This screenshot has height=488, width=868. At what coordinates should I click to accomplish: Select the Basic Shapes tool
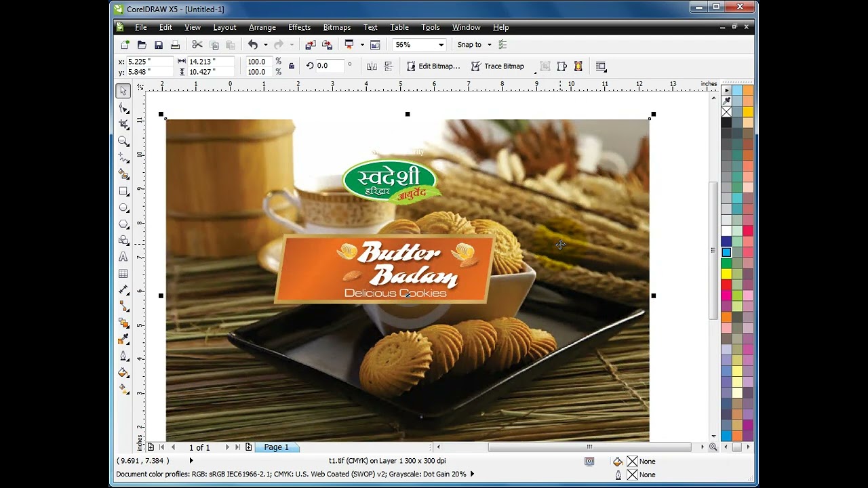123,241
